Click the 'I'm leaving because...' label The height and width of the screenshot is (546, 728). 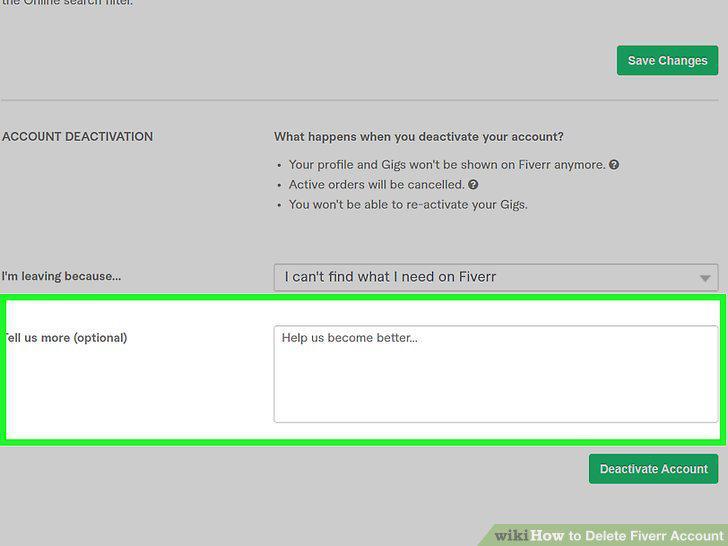click(x=61, y=276)
